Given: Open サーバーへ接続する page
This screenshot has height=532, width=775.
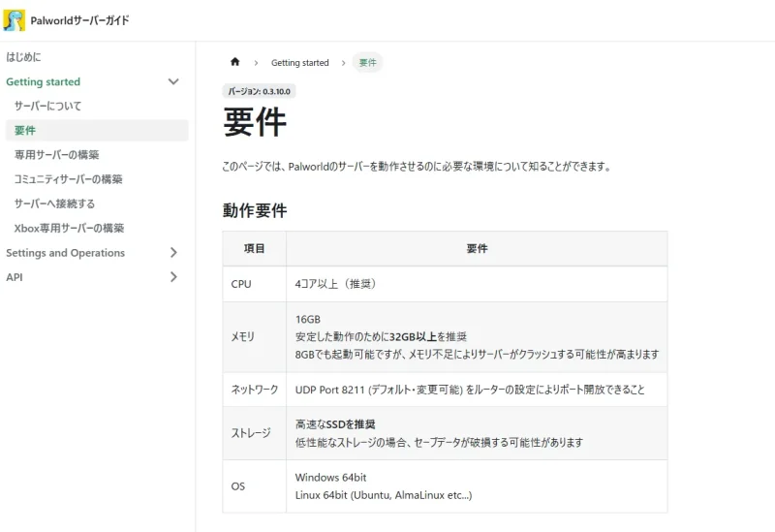Looking at the screenshot, I should (x=54, y=203).
